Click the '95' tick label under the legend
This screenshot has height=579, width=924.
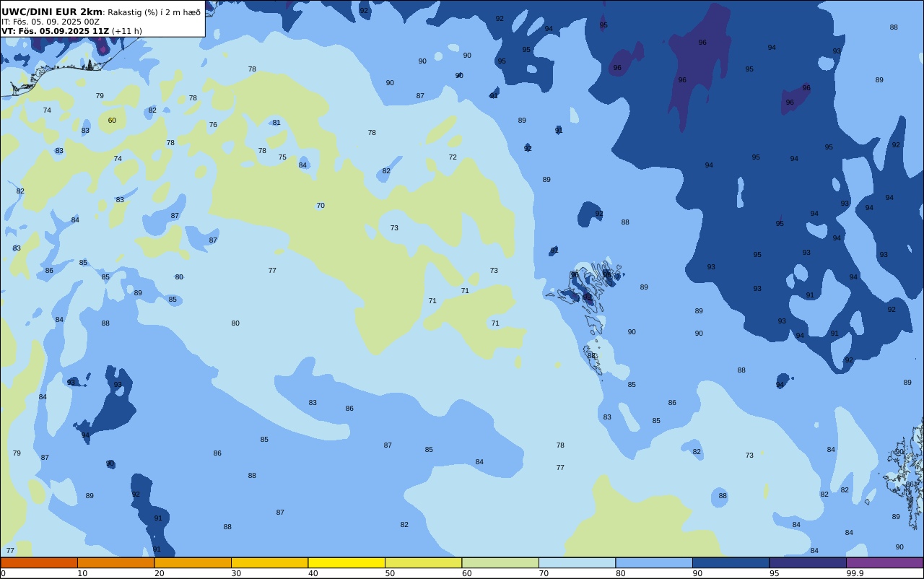[x=774, y=573]
